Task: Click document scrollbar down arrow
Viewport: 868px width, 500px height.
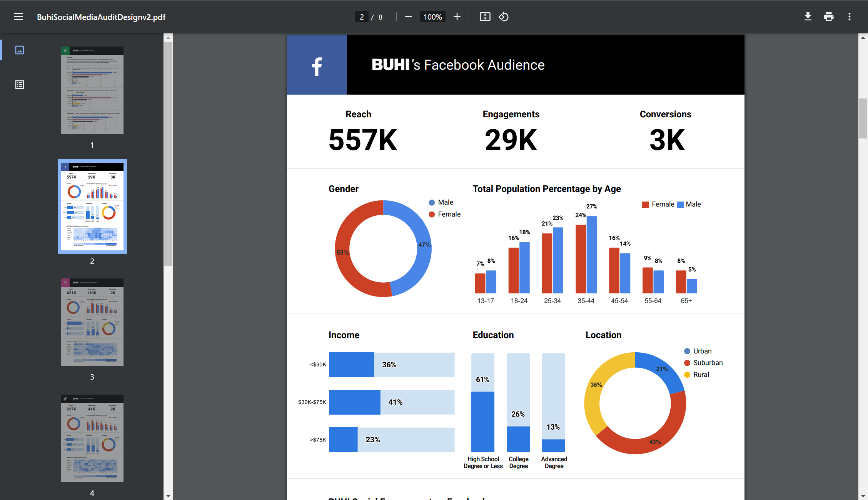Action: click(x=863, y=496)
